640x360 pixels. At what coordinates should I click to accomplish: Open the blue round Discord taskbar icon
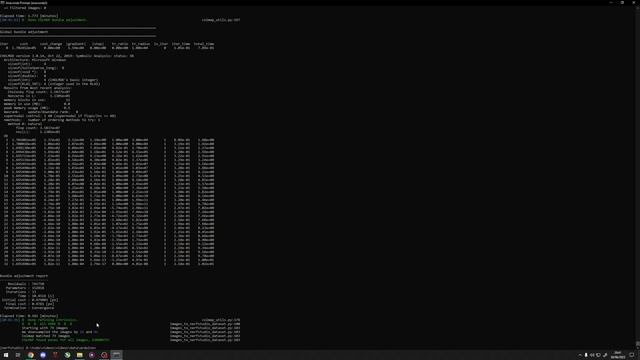click(43, 355)
